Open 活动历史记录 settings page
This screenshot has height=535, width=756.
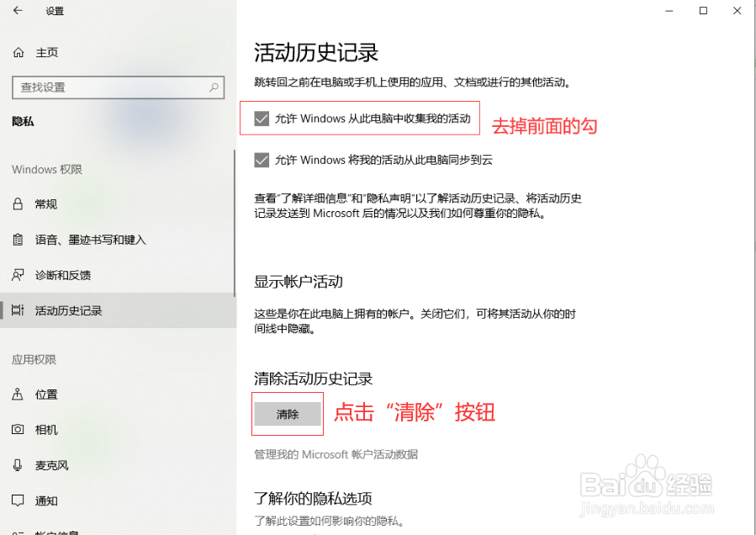click(118, 310)
